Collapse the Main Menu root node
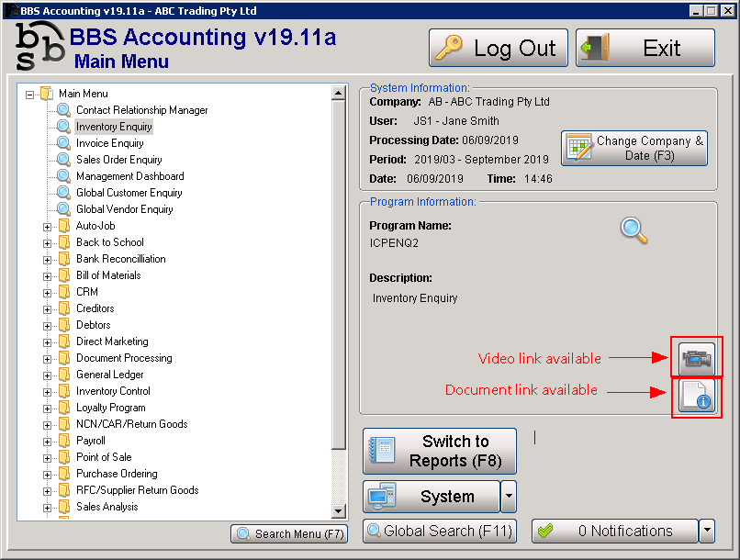Image resolution: width=740 pixels, height=560 pixels. pos(30,94)
